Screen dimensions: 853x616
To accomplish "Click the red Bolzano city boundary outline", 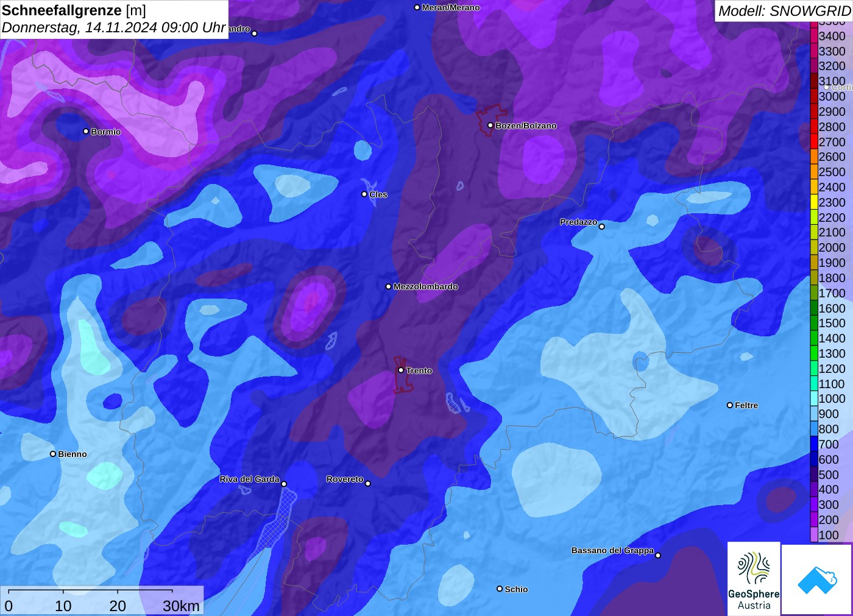I will (x=490, y=120).
